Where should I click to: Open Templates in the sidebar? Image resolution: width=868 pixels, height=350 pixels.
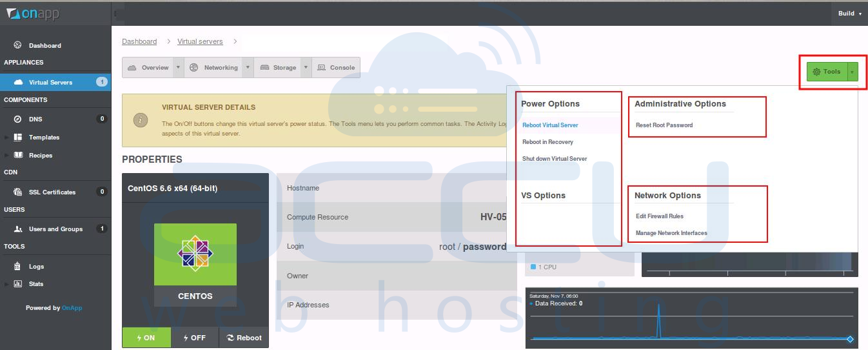tap(44, 138)
